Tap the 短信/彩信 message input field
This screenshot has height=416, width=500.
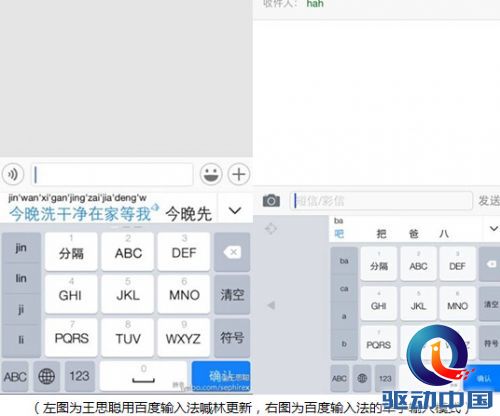pos(381,201)
